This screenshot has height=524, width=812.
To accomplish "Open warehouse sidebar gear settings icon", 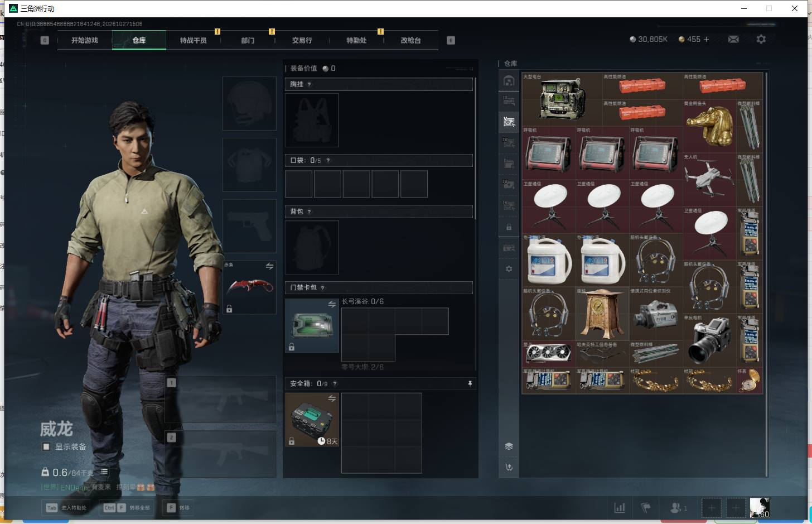I will point(509,269).
